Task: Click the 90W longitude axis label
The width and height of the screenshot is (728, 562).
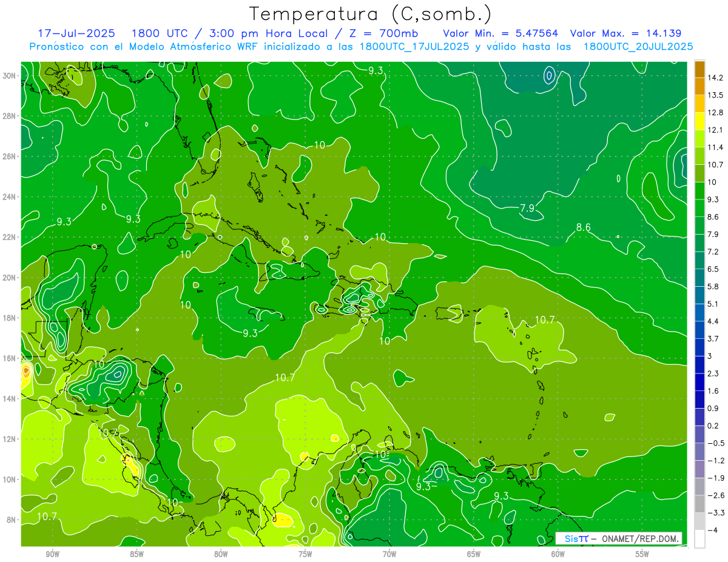Action: coord(52,554)
